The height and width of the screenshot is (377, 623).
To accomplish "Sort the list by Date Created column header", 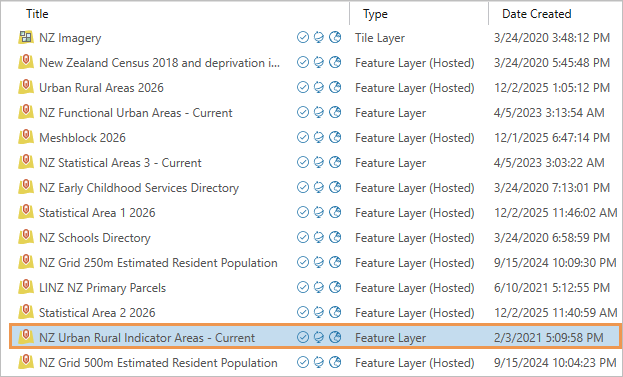I will [x=536, y=14].
